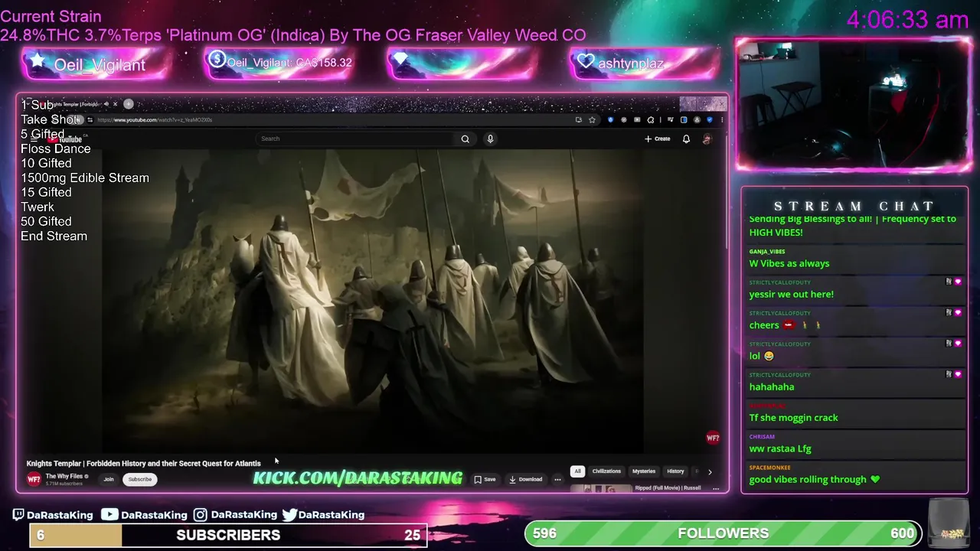Open The Why Files channel name link
This screenshot has width=980, height=551.
tap(64, 476)
